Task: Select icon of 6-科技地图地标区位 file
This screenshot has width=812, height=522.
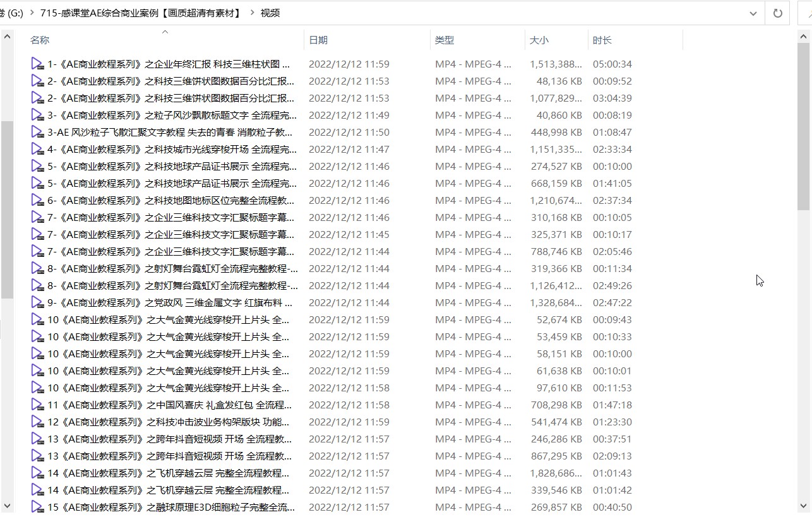Action: click(x=37, y=200)
